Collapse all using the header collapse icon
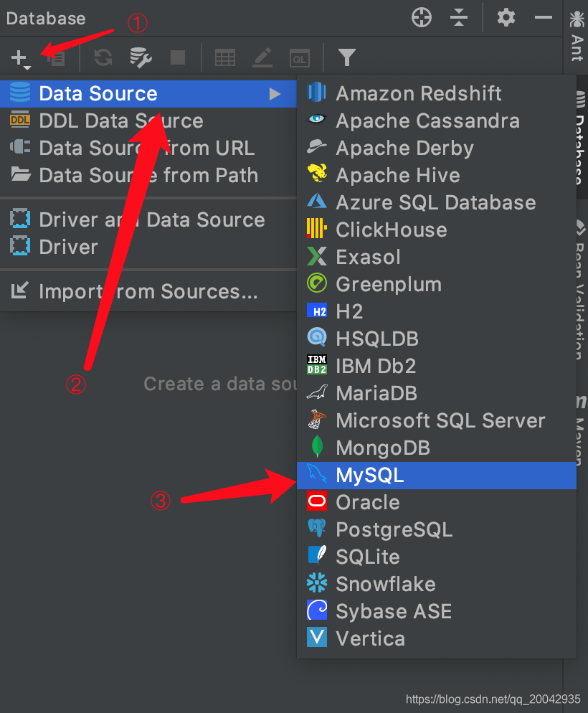 pos(459,18)
